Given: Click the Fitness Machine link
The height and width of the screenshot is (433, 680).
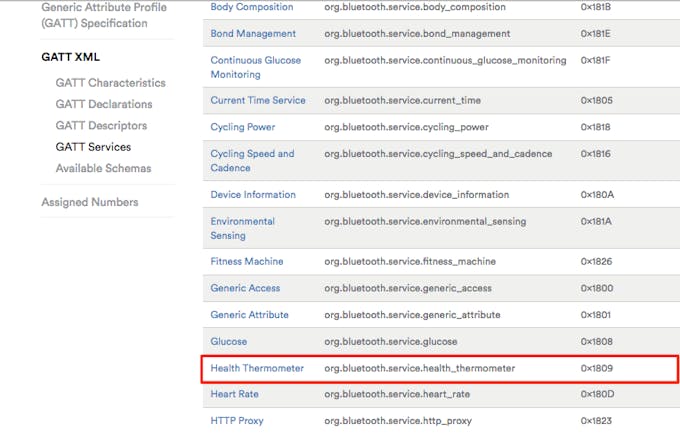Looking at the screenshot, I should pyautogui.click(x=247, y=262).
